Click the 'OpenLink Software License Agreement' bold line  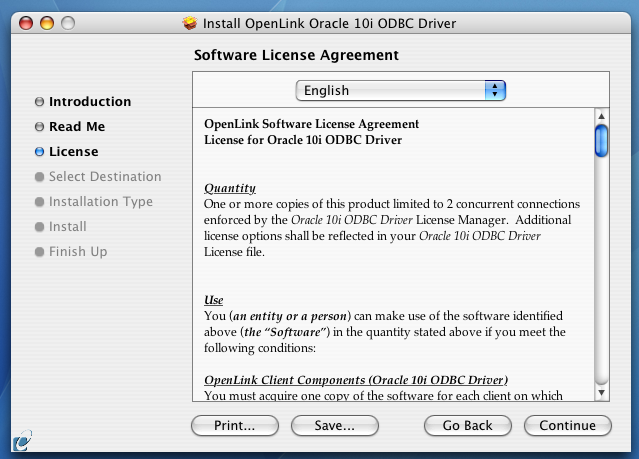tap(311, 124)
